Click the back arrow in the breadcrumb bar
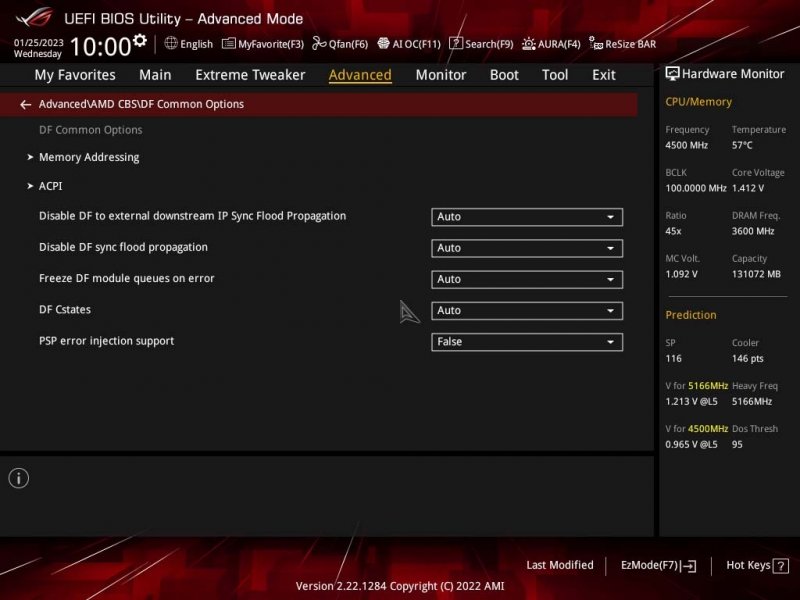 [x=26, y=105]
